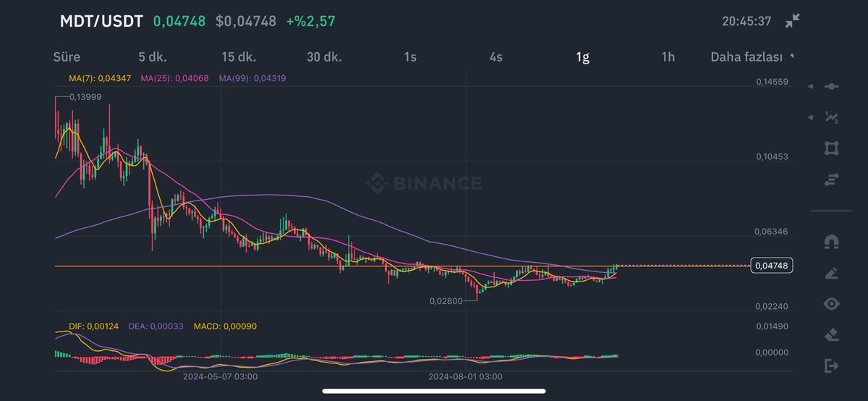Click the 0,01490 MACD axis label
The height and width of the screenshot is (401, 868).
coord(771,326)
